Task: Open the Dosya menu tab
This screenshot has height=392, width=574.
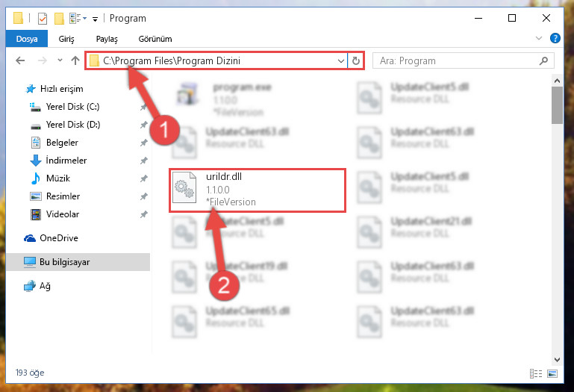Action: [x=27, y=39]
